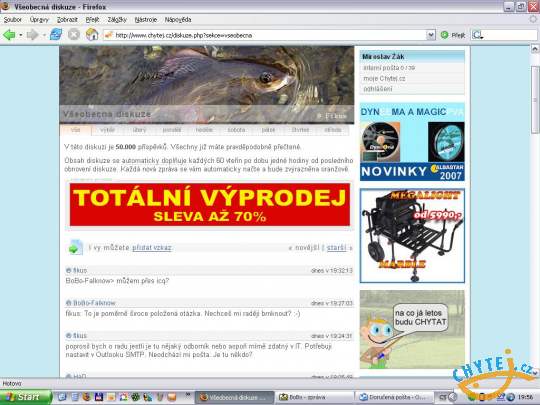Open the Záložky menu
540x405 pixels.
pos(117,20)
